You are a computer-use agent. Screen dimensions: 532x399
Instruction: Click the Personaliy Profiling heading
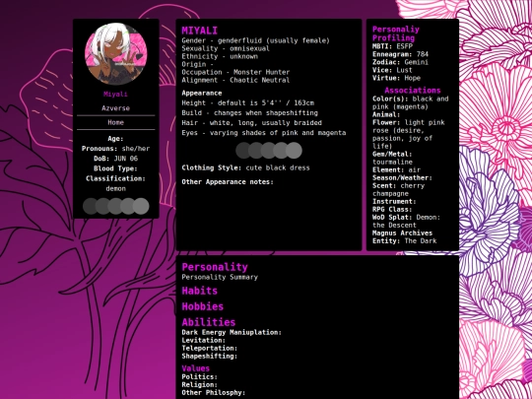click(x=396, y=33)
